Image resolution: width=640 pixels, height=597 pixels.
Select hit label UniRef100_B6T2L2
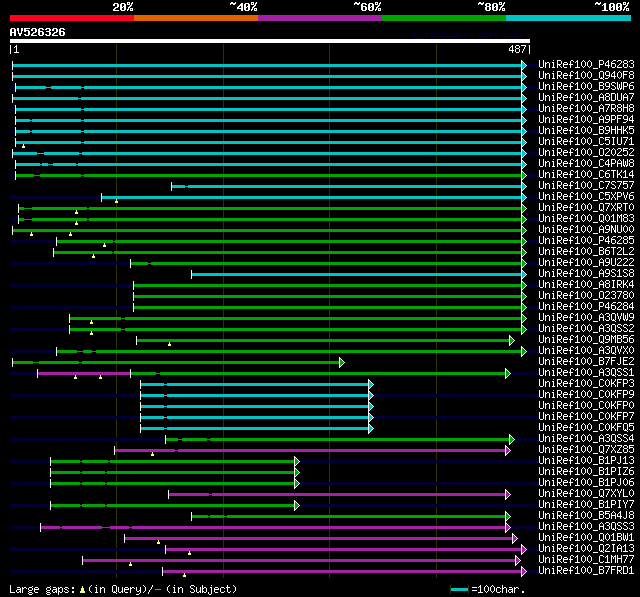[586, 252]
